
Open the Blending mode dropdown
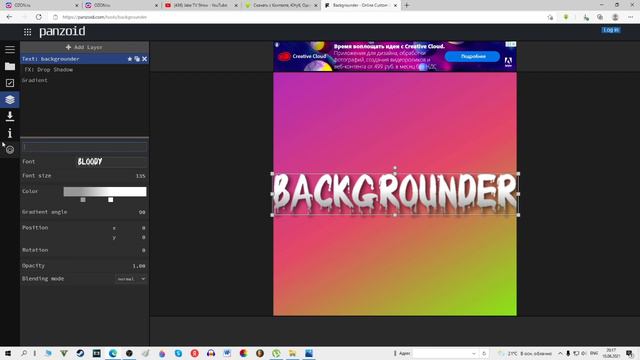(131, 279)
